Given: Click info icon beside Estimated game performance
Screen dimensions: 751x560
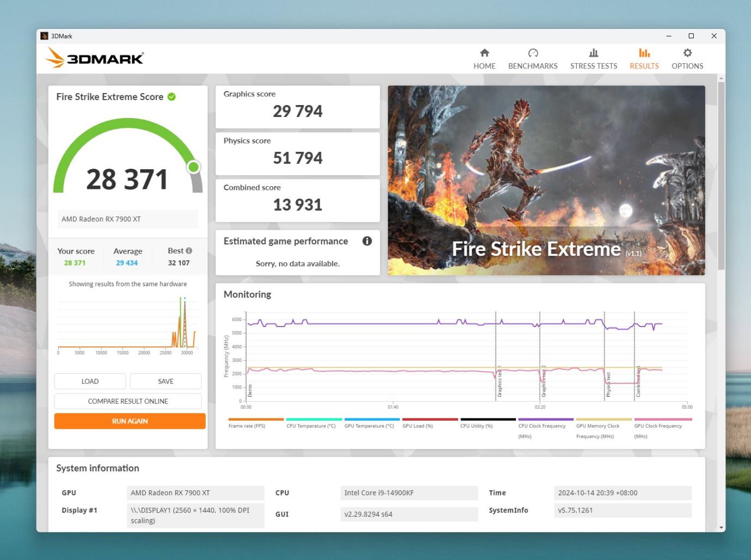Looking at the screenshot, I should click(367, 241).
